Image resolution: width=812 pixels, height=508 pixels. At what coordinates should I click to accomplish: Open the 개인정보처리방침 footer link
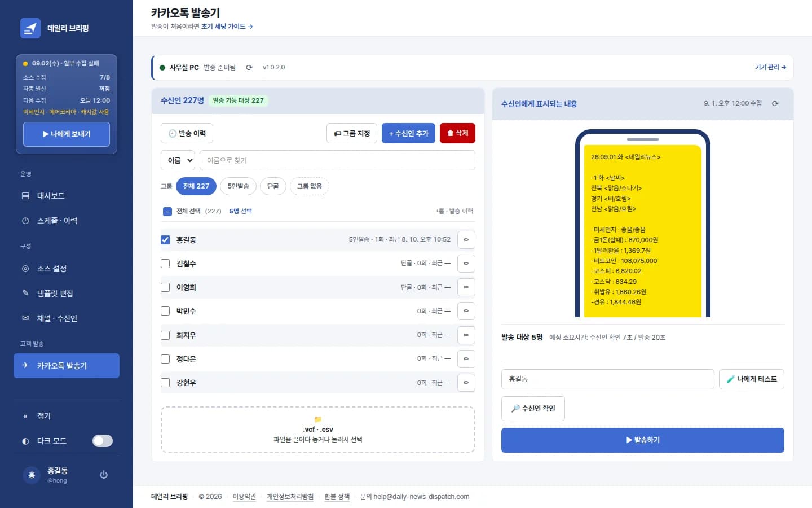click(x=290, y=497)
